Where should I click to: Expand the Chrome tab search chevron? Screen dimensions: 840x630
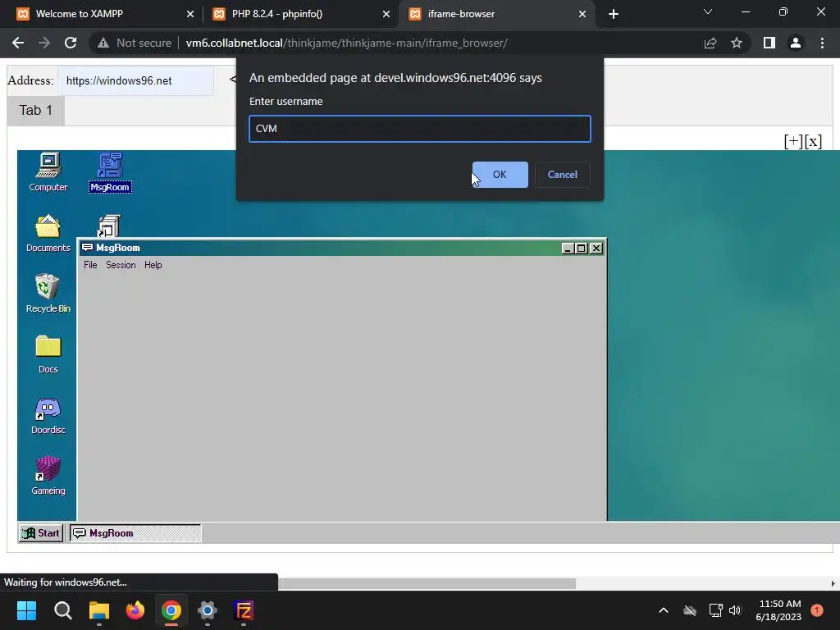[708, 11]
